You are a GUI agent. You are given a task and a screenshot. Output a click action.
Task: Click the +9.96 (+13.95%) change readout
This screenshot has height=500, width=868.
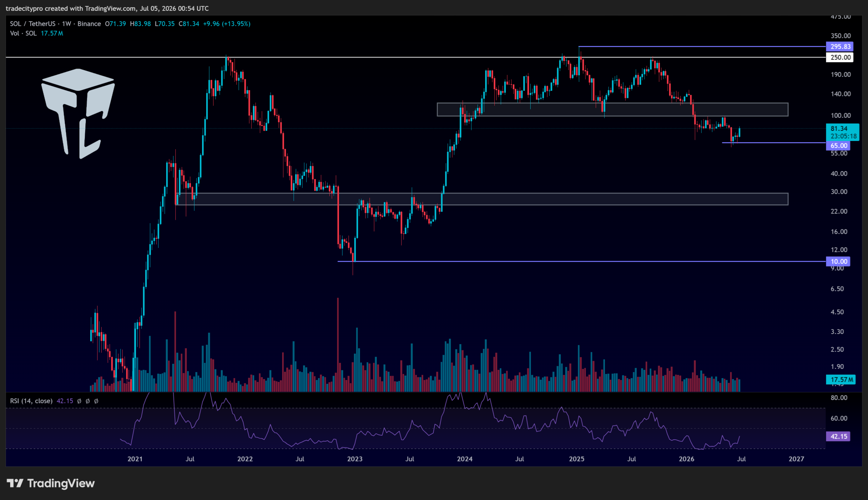tap(227, 24)
